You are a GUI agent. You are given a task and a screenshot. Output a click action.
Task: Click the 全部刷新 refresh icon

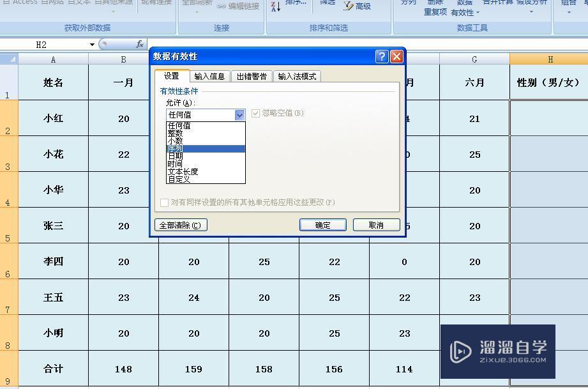197,4
